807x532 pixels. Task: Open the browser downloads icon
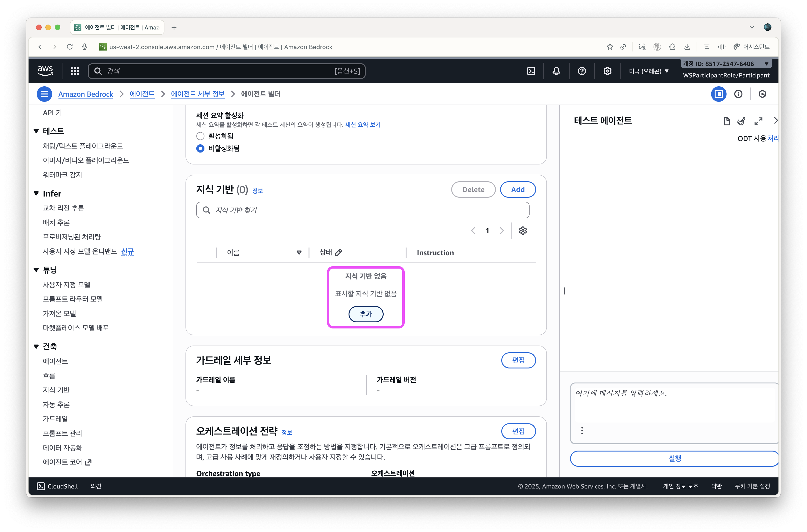[x=687, y=47]
